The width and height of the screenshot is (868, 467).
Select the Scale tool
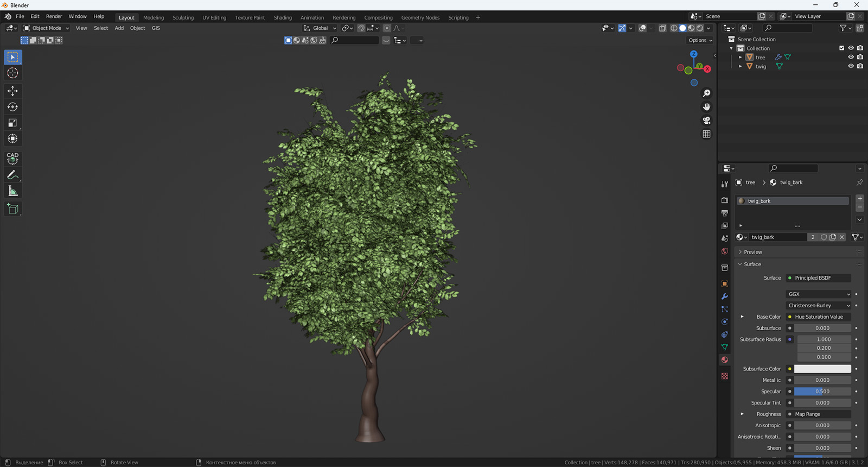coord(12,123)
